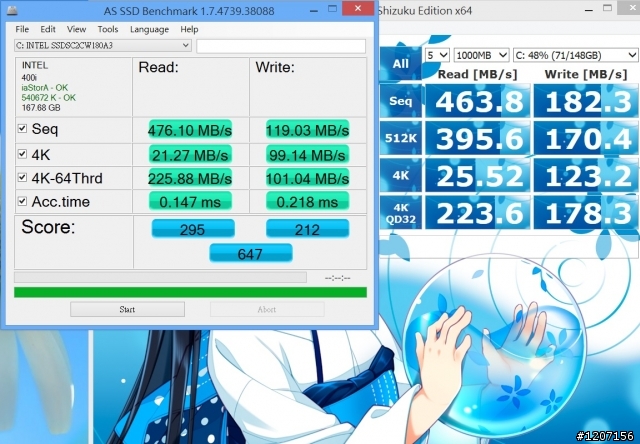
Task: Click the 21.27 MB/s 4K read result
Action: 190,155
